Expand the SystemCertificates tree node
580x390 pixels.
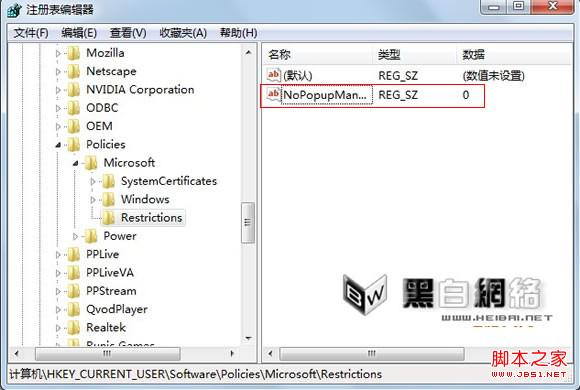click(x=93, y=181)
